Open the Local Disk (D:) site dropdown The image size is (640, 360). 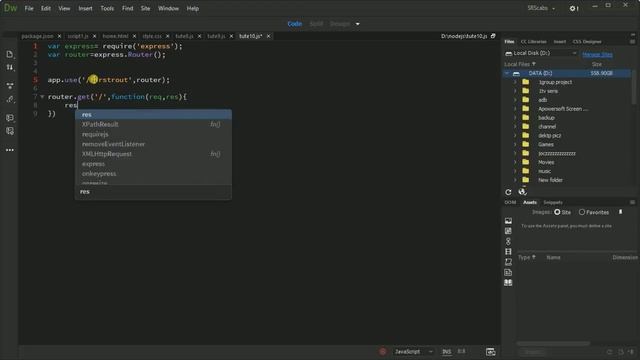[x=541, y=53]
